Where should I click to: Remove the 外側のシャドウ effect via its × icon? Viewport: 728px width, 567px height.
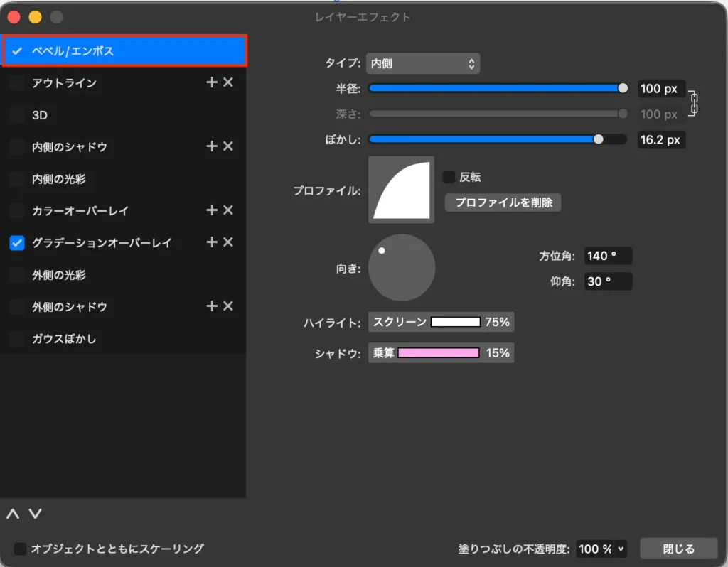(227, 306)
